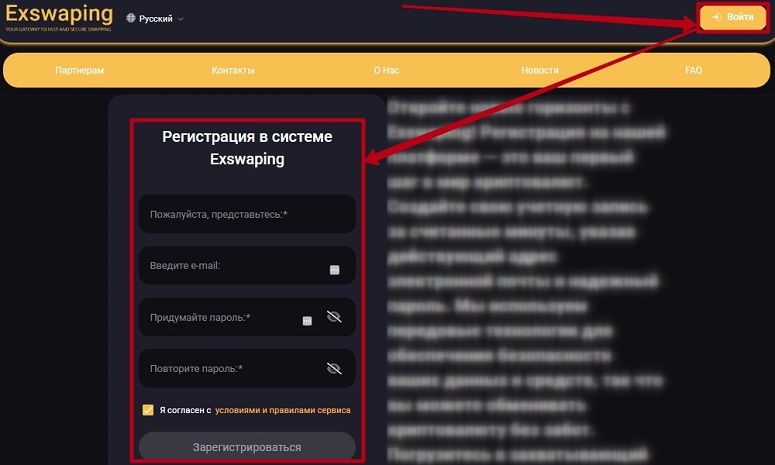
Task: Click the Войти login button
Action: point(733,17)
